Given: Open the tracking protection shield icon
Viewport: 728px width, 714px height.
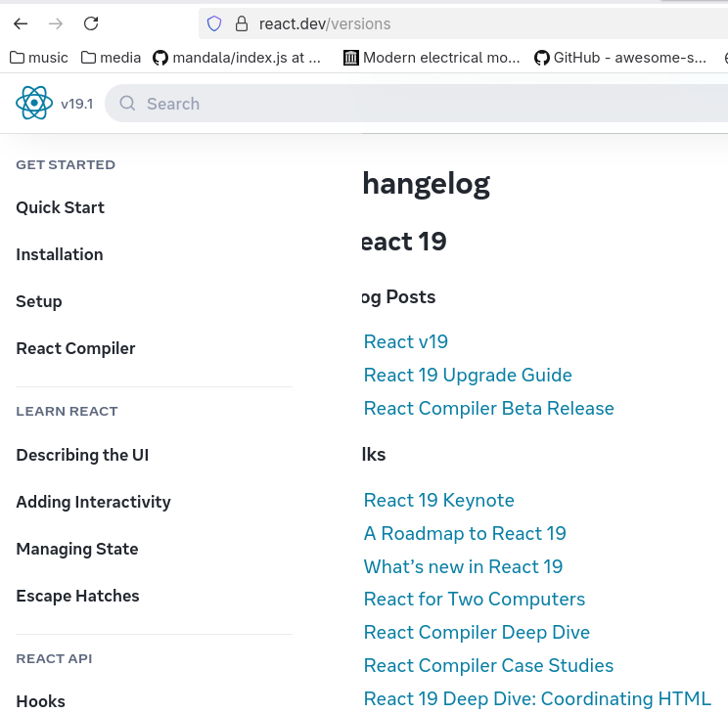Looking at the screenshot, I should pyautogui.click(x=214, y=23).
